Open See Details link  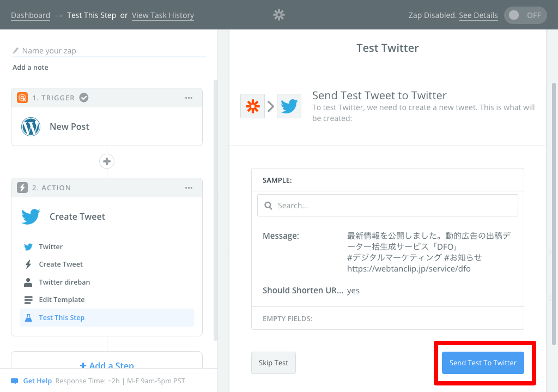pyautogui.click(x=478, y=15)
